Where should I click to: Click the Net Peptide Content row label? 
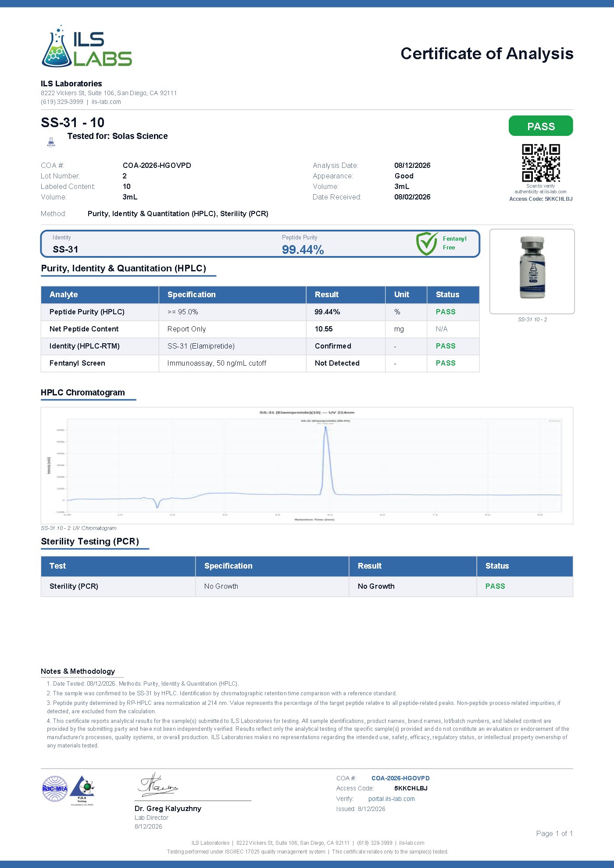click(x=84, y=329)
